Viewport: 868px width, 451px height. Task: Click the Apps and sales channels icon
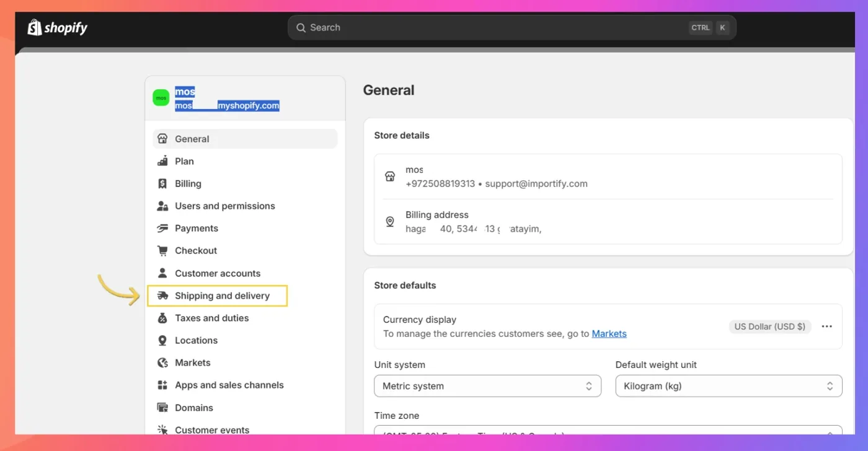[x=162, y=385]
